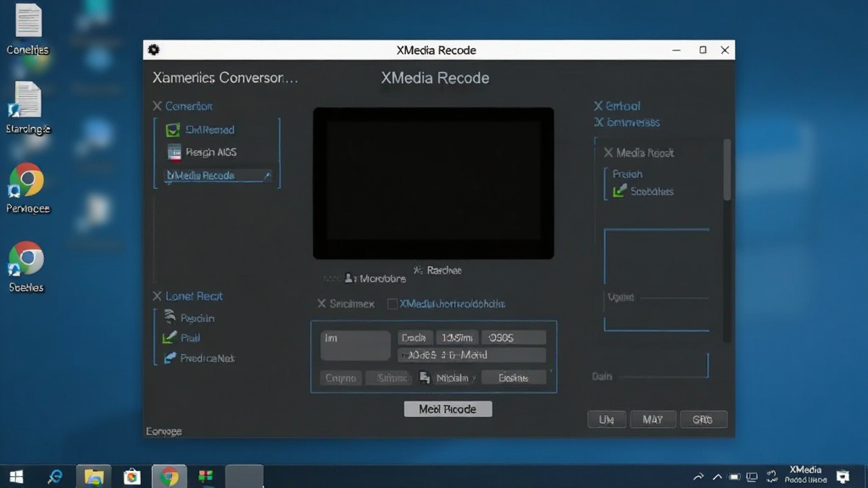Click the video preview area
This screenshot has height=488, width=868.
pos(433,183)
